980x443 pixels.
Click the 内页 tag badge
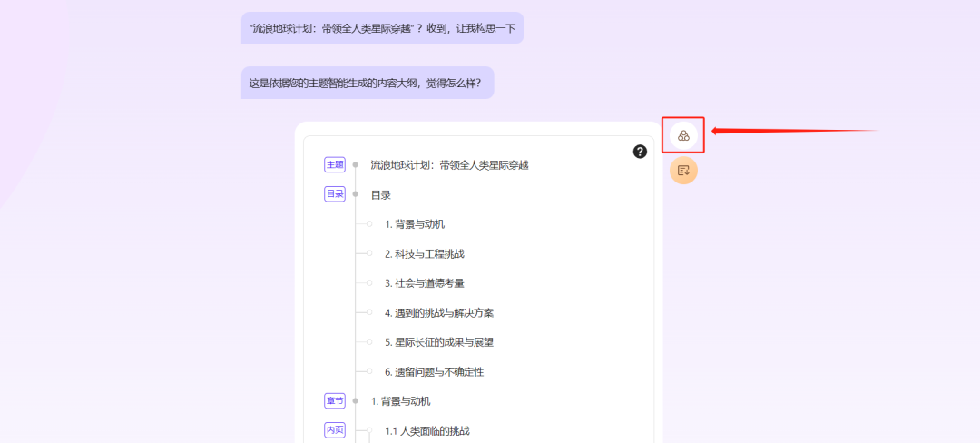pyautogui.click(x=335, y=430)
